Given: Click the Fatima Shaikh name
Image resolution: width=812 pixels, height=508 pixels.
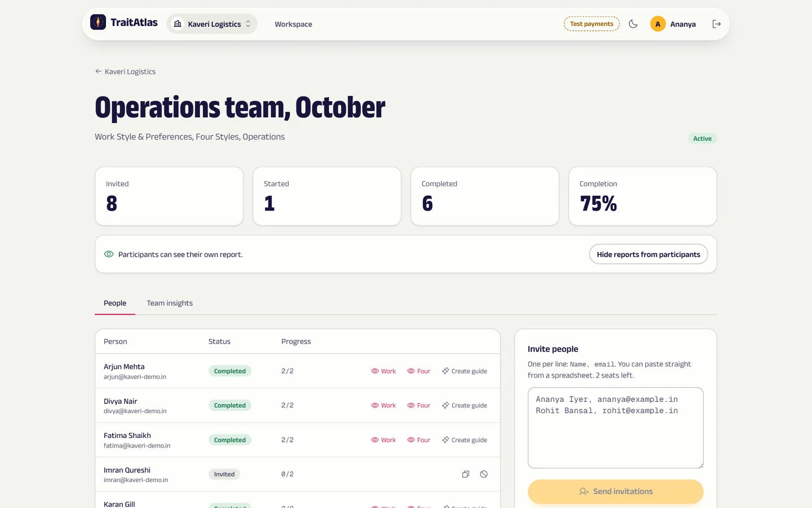Looking at the screenshot, I should [x=127, y=436].
